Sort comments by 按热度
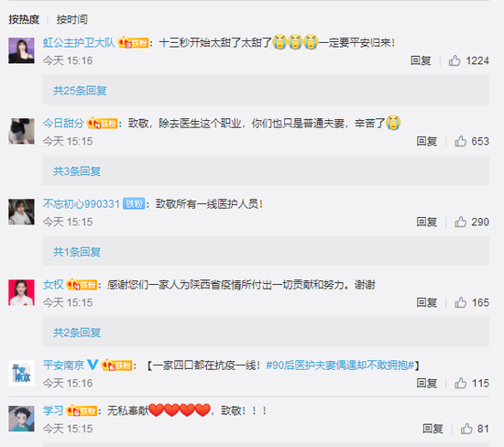504x447 pixels. pos(24,19)
